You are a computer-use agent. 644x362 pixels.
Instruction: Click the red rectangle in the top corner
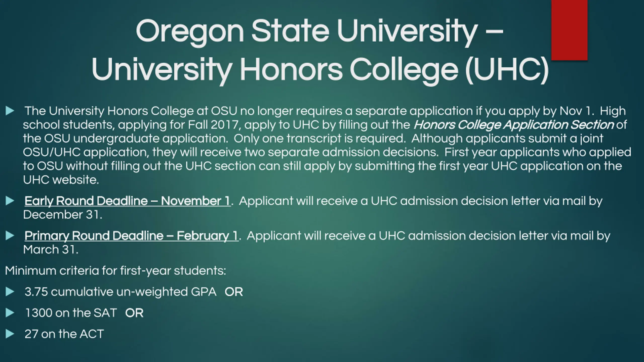[x=569, y=30]
